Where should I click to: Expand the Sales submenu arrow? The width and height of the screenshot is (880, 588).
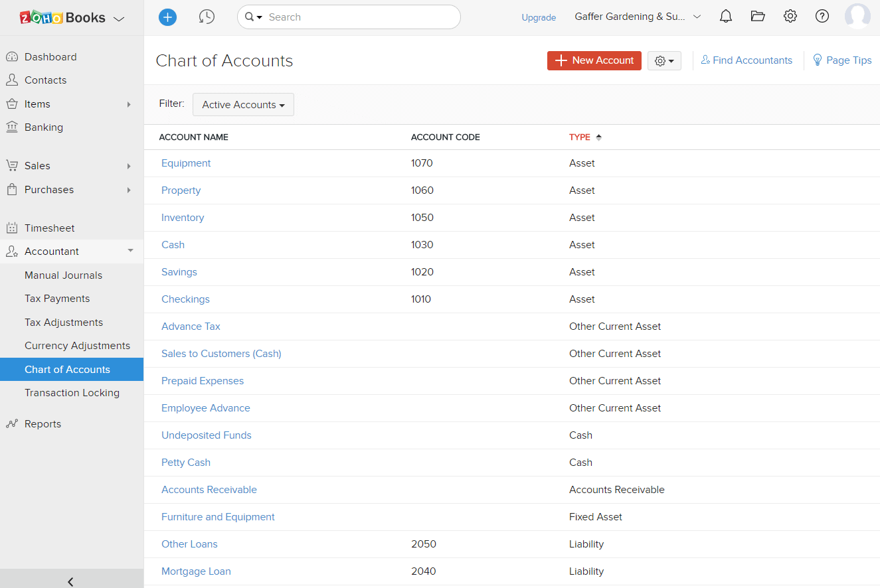129,166
